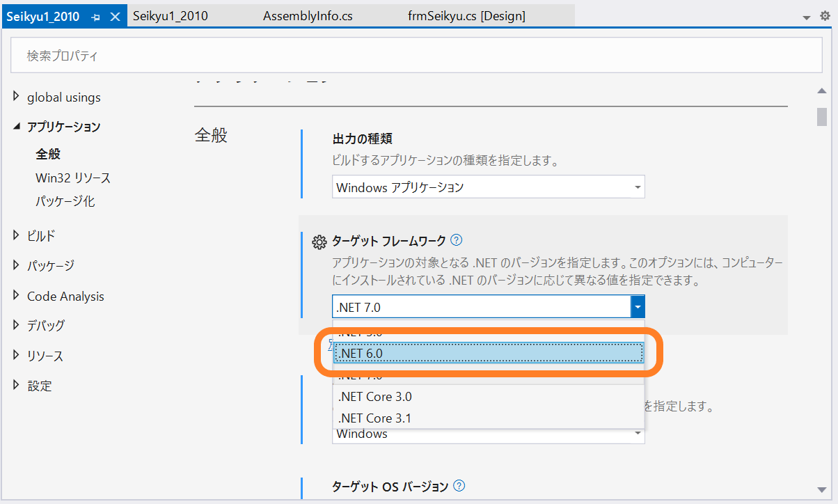The height and width of the screenshot is (504, 838).
Task: Click the scrollbar up arrow
Action: click(822, 92)
